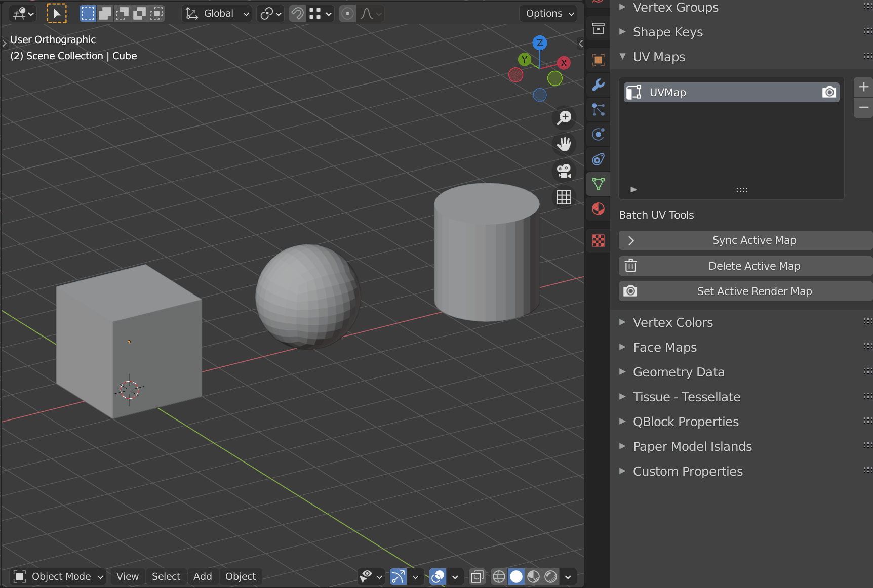Select the Object Properties tab
The image size is (873, 588).
point(598,60)
